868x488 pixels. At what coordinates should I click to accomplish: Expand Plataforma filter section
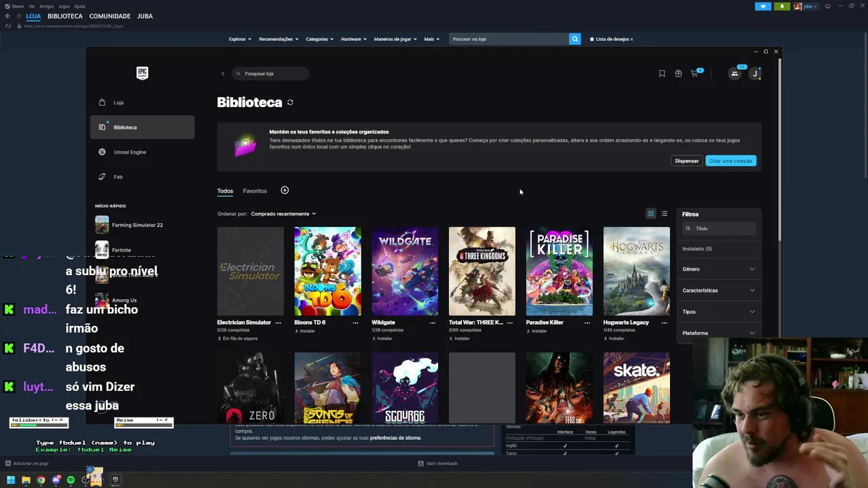point(719,333)
